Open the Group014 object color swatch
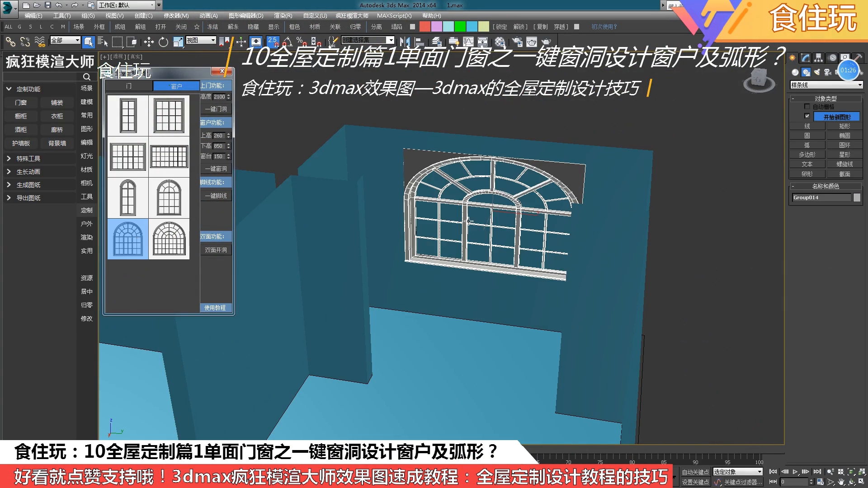Screen dimensions: 868x488 pyautogui.click(x=857, y=197)
